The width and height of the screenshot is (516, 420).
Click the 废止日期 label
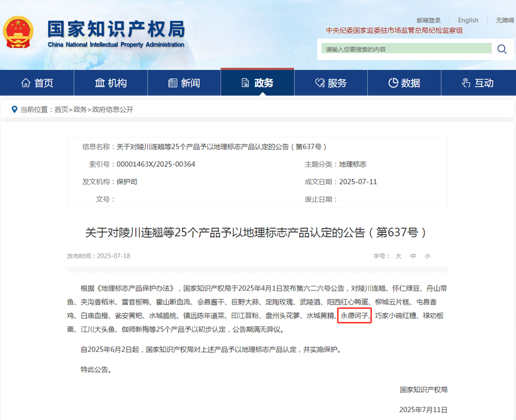[x=322, y=199]
